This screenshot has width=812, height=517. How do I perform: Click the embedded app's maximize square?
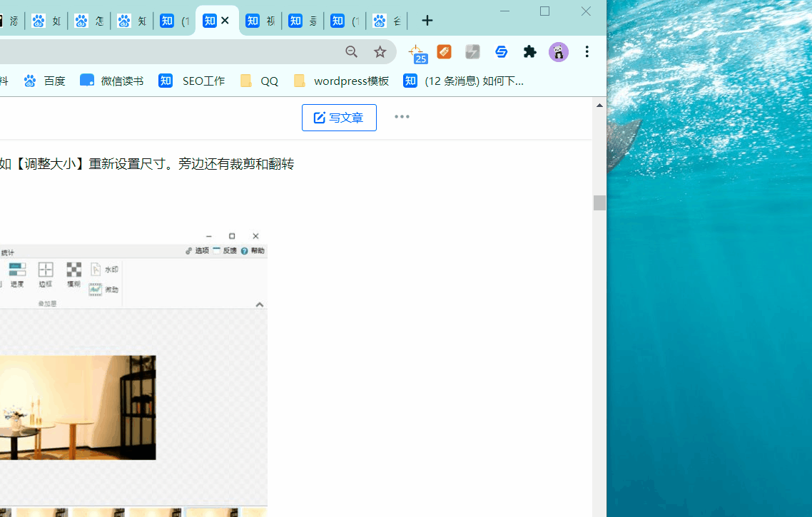coord(232,236)
